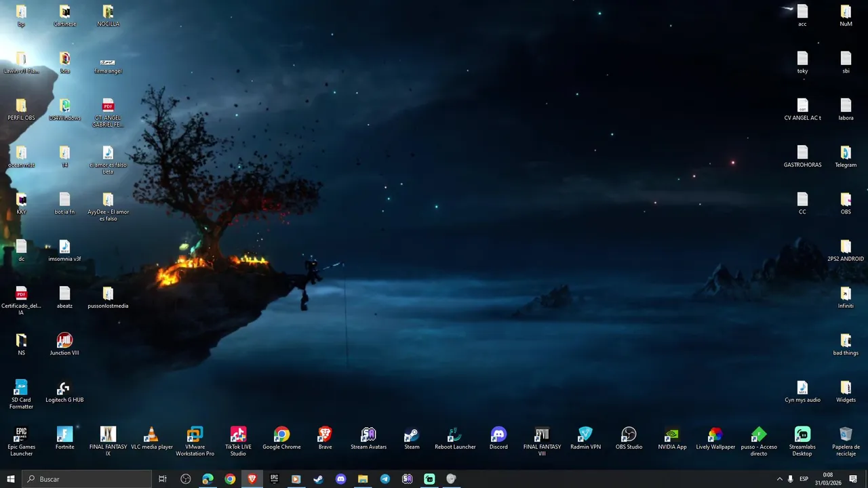Select the NS desktop folder
This screenshot has width=868, height=488.
tap(21, 344)
